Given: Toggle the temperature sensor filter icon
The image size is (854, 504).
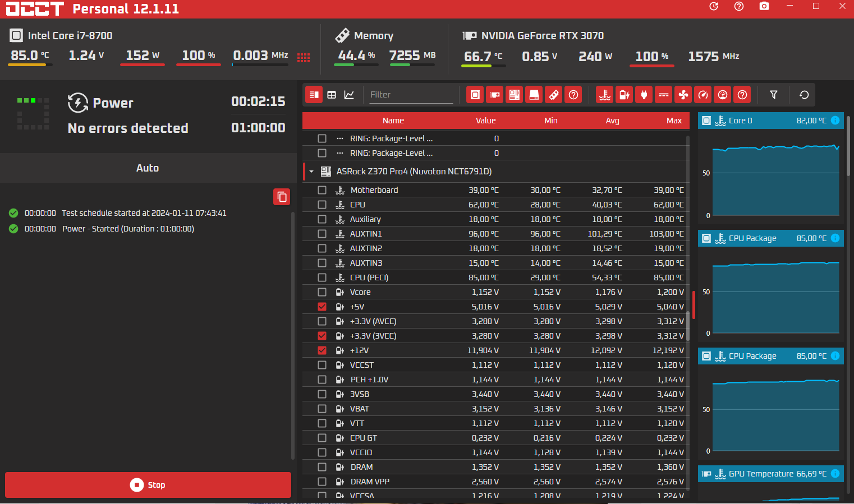Looking at the screenshot, I should (x=605, y=95).
